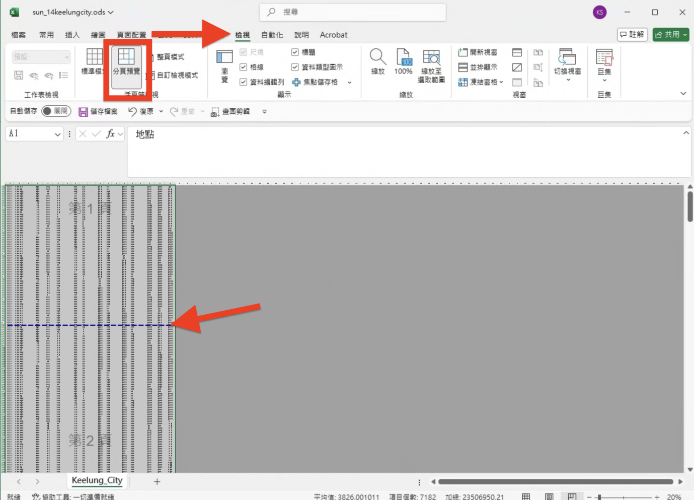Screen dimensions: 694x500
Task: Click the Save File button (儲存檔案)
Action: (x=98, y=112)
